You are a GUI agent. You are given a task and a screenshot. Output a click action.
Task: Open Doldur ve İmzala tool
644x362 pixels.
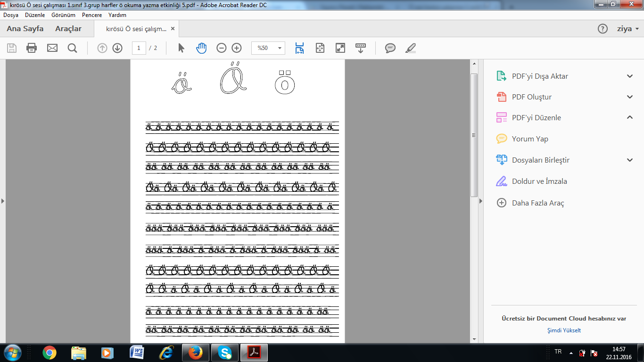coord(539,181)
